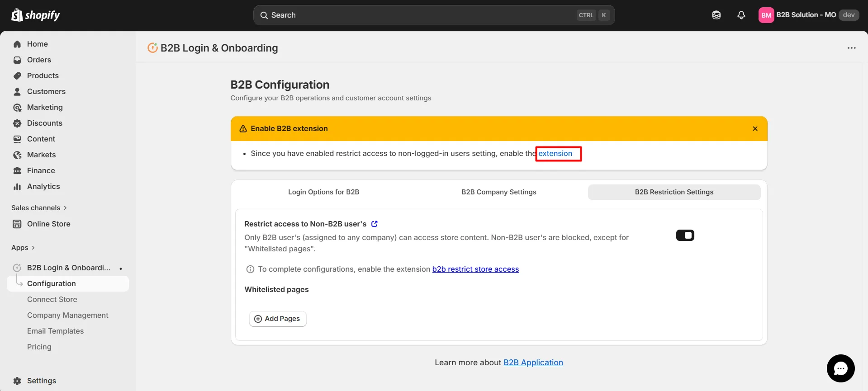
Task: Click the BM store avatar
Action: (x=766, y=15)
